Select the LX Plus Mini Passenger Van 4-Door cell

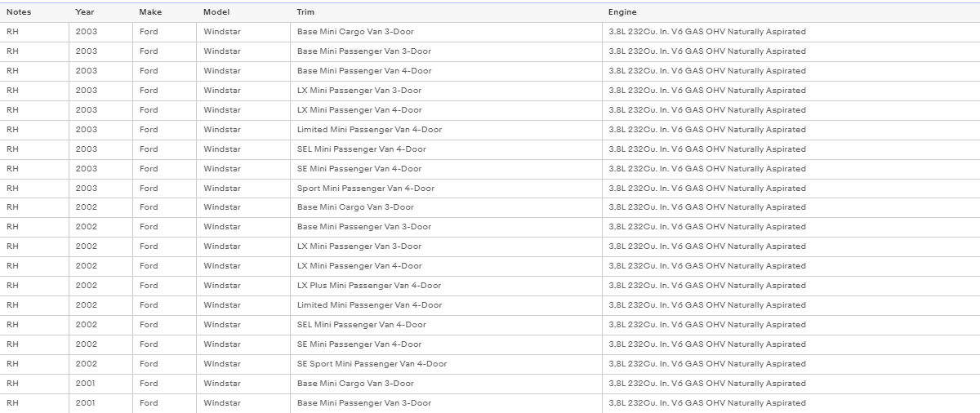[447, 286]
